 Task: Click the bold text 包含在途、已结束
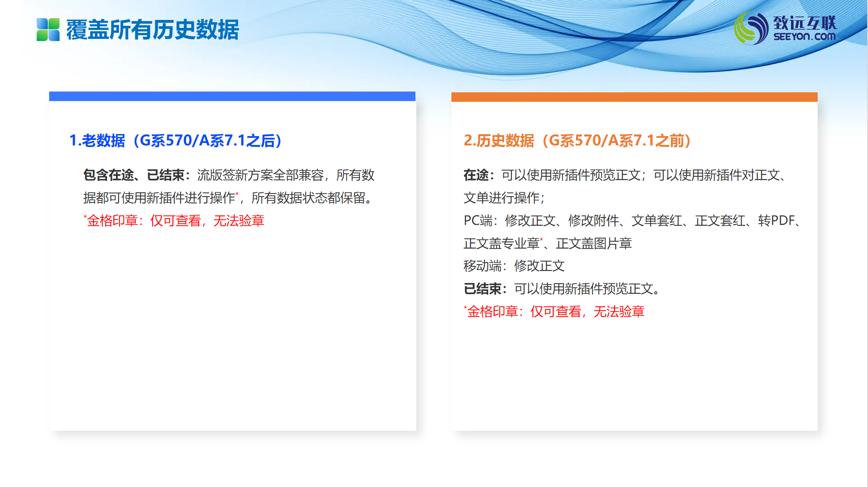click(x=134, y=175)
